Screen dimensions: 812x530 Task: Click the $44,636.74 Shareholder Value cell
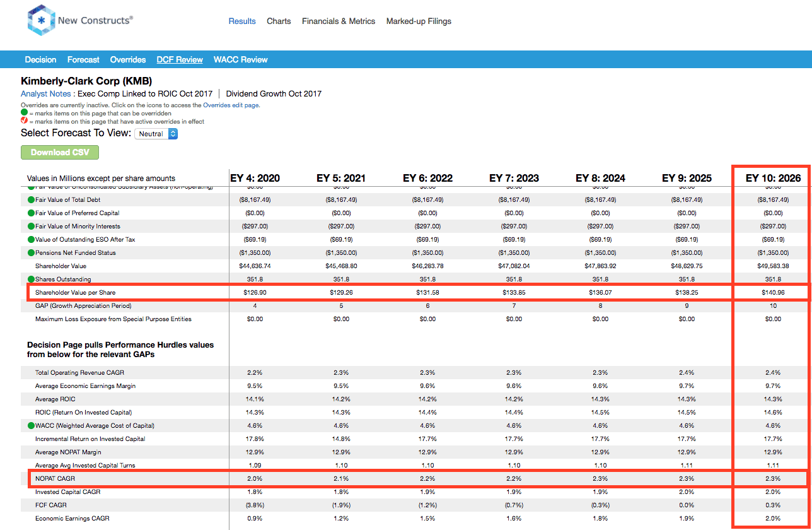(x=255, y=266)
